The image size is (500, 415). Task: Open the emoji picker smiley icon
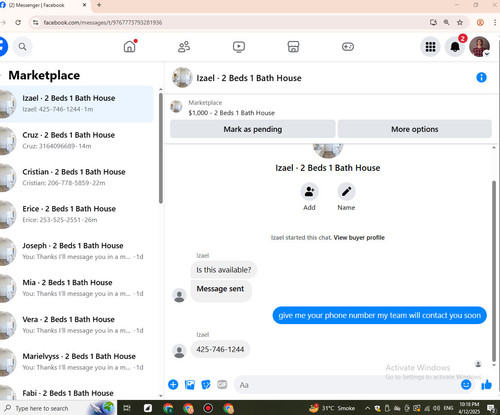pyautogui.click(x=466, y=385)
